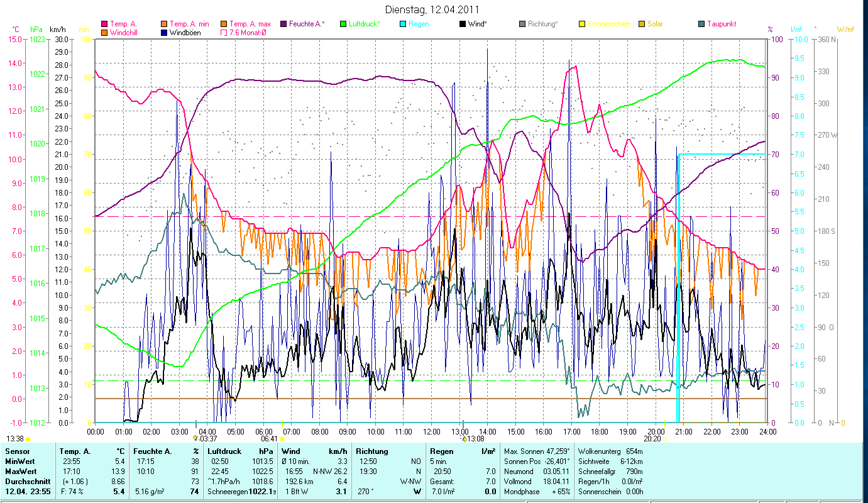
Task: Click the Sensor header in the data table
Action: [x=17, y=451]
